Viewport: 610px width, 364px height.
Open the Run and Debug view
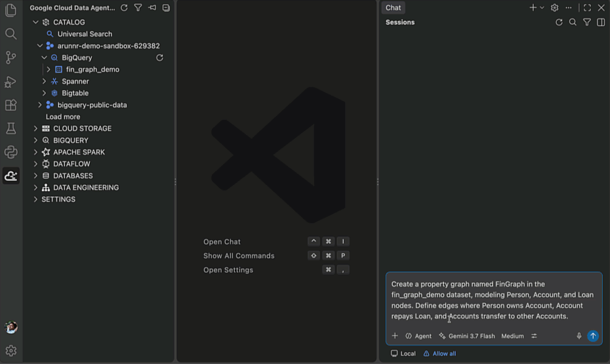tap(11, 81)
